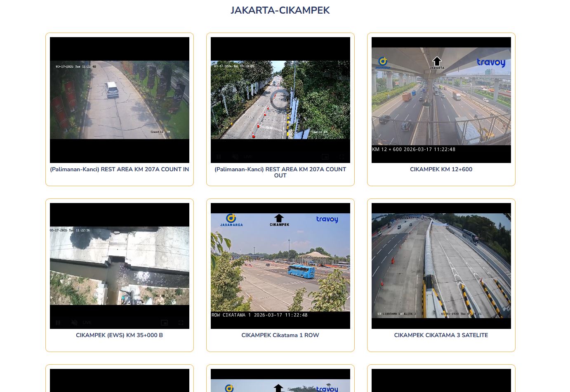Toggle mute on the EWS KM 35+000 B video
Screen dimensions: 570x392
coord(74,323)
